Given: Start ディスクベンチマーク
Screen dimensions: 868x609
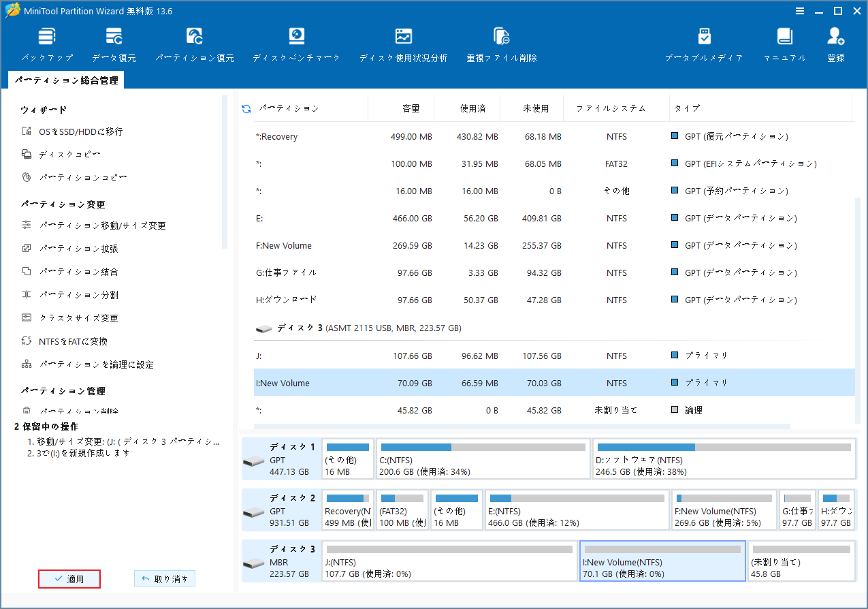Looking at the screenshot, I should 296,46.
